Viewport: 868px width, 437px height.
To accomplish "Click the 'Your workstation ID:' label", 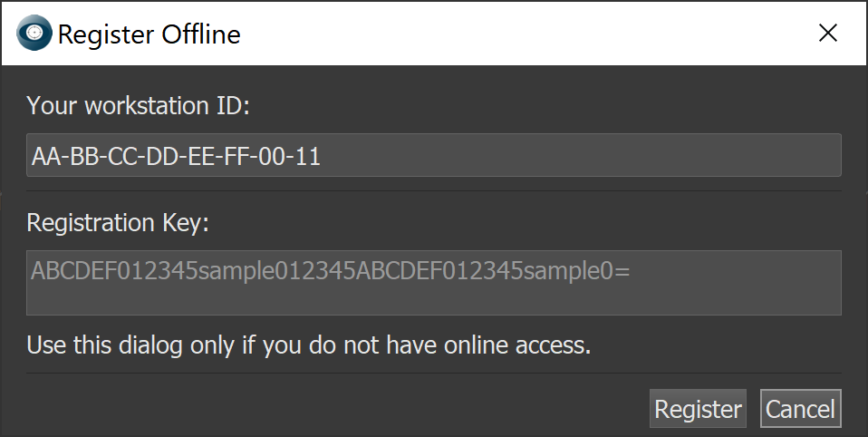I will [x=139, y=105].
